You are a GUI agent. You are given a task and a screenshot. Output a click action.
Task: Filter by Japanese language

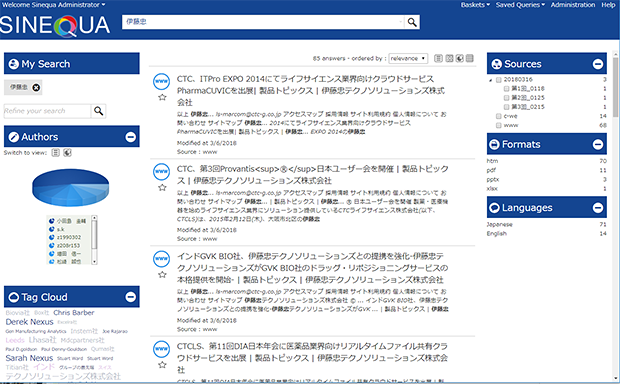click(x=499, y=225)
